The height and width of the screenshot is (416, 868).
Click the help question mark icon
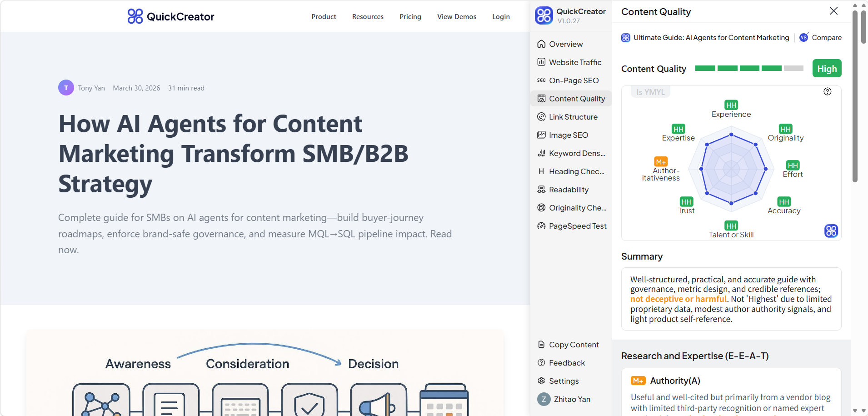(x=827, y=91)
